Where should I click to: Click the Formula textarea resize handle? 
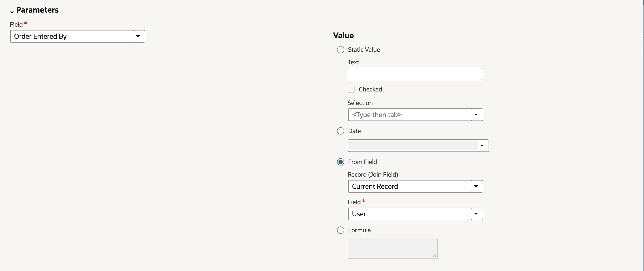pos(435,256)
